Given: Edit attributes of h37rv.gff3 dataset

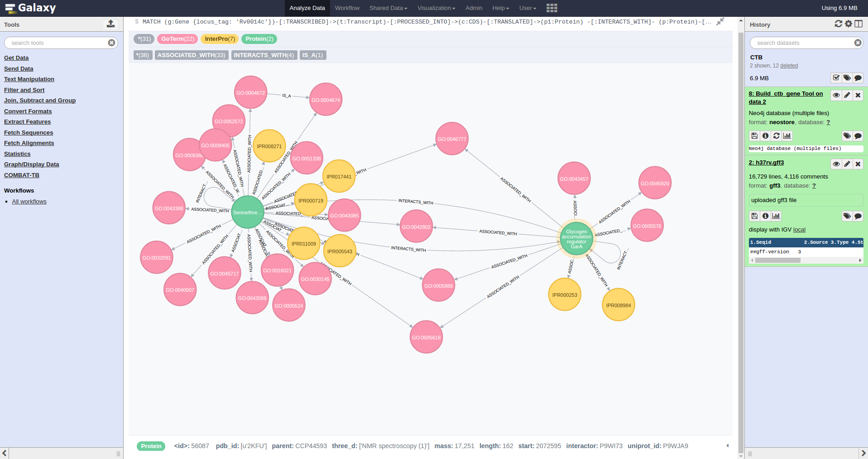Looking at the screenshot, I should pyautogui.click(x=847, y=164).
